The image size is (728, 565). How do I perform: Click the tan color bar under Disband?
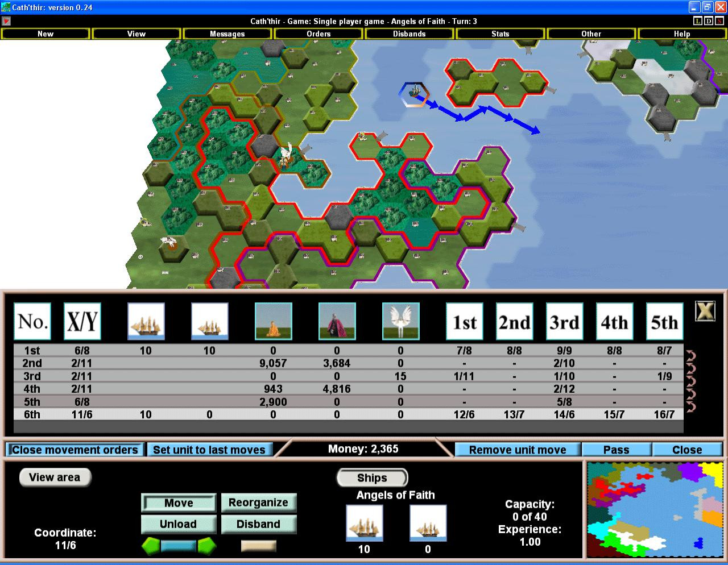(259, 546)
